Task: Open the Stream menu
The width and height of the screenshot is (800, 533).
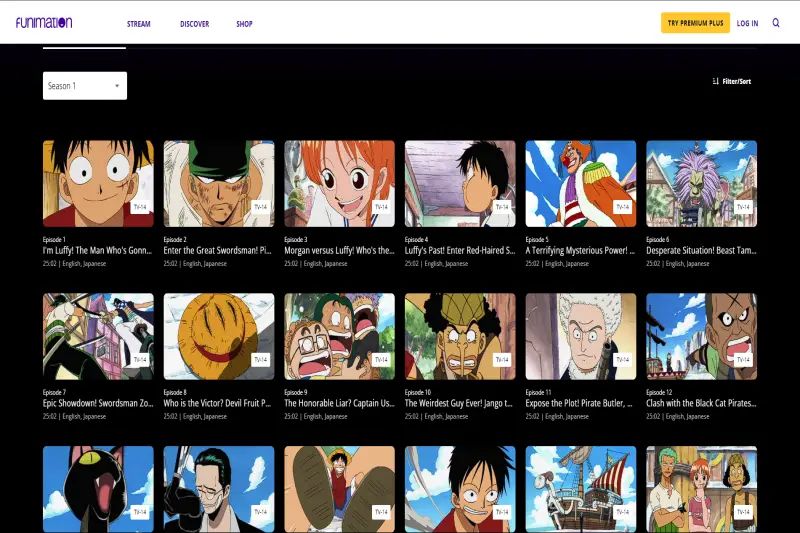Action: coord(138,23)
